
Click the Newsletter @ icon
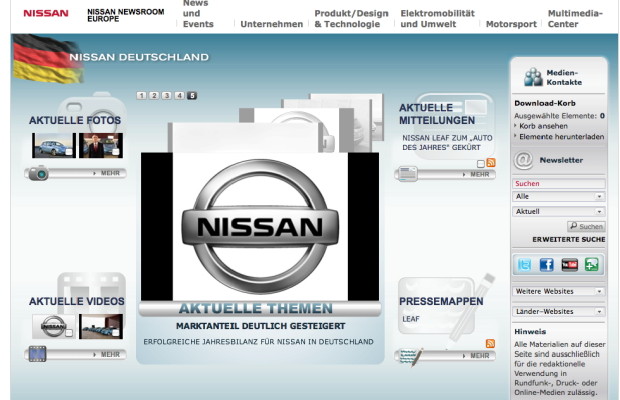(524, 160)
